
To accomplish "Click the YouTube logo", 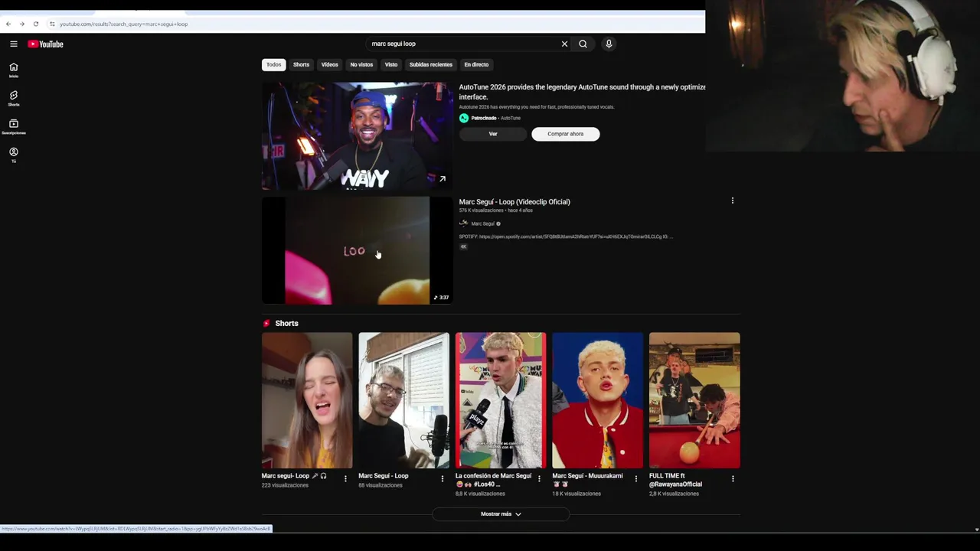I will tap(45, 44).
